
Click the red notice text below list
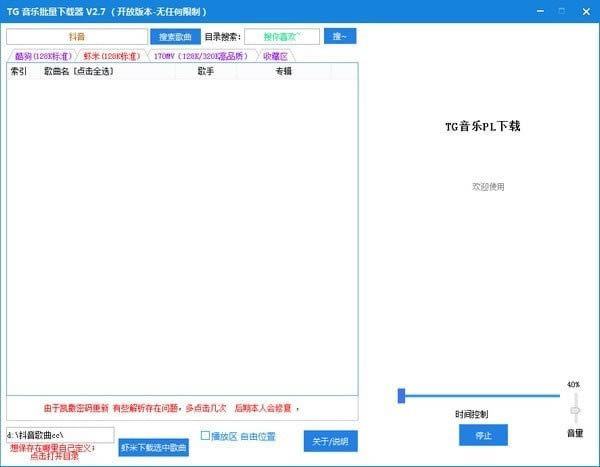(171, 408)
